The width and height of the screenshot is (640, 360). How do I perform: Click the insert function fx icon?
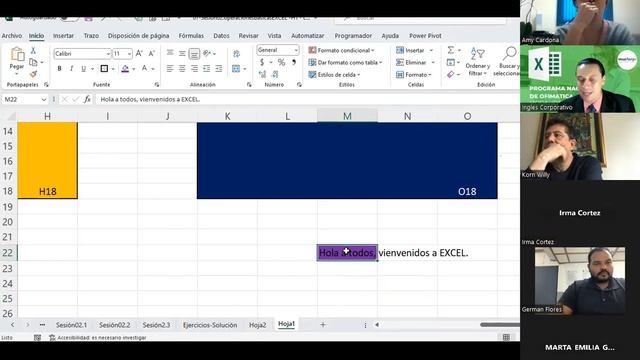pos(87,99)
